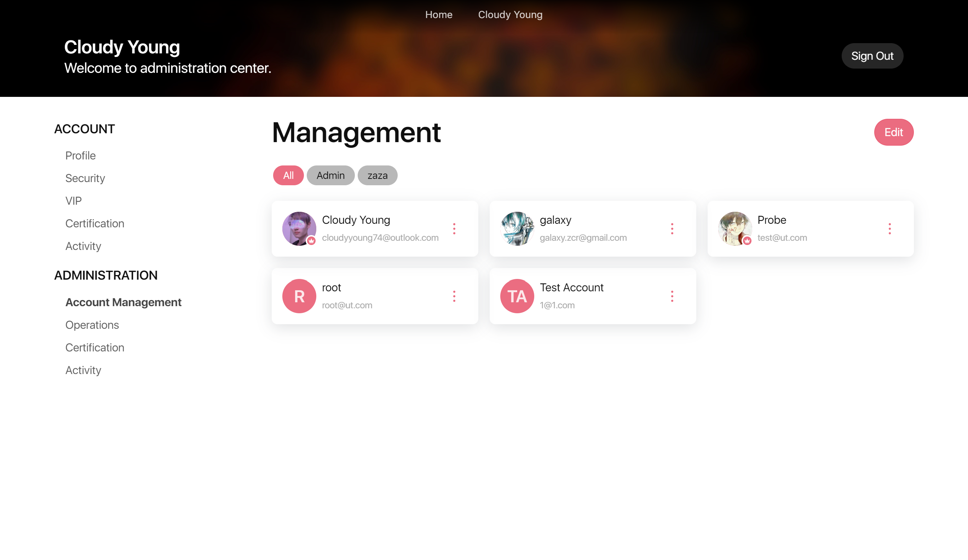The image size is (968, 560).
Task: Click Probe's avatar image
Action: pos(734,229)
